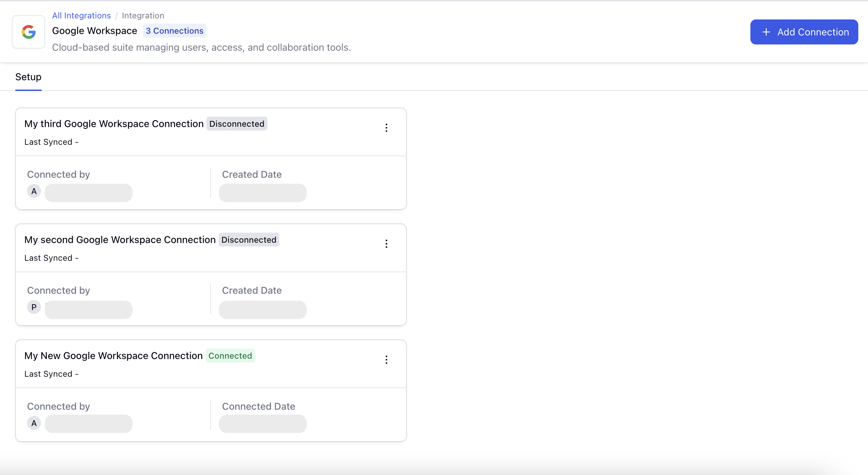Screen dimensions: 868x475
Task: Click My second Google Workspace Connection title
Action: click(x=120, y=240)
